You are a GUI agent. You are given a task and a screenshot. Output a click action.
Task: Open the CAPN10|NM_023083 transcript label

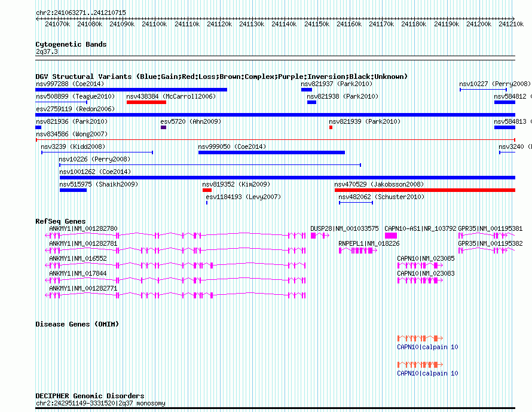point(426,273)
